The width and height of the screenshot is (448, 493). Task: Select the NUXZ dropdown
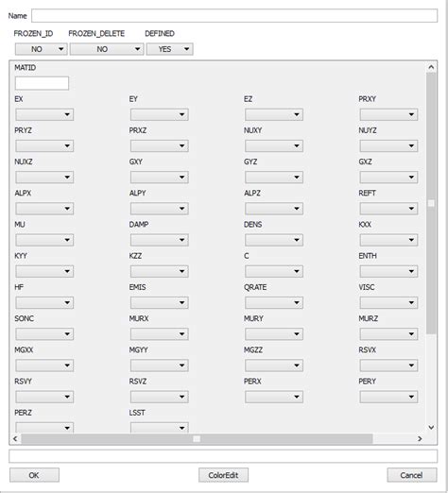coord(44,178)
